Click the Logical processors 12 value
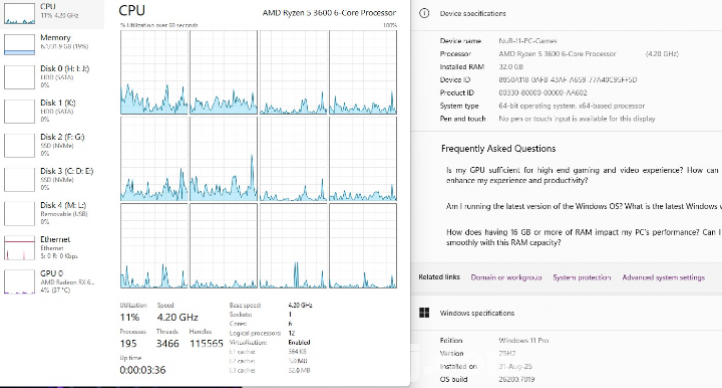Screen dimensions: 722x388 (291, 333)
